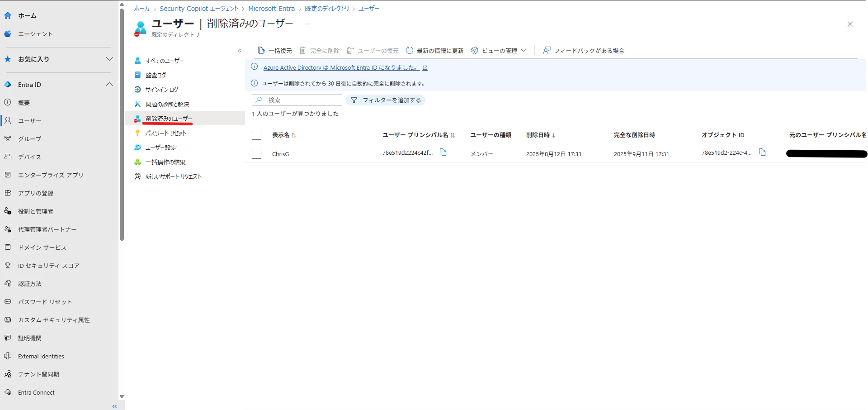The width and height of the screenshot is (868, 410).
Task: Open ユーザー設定 in the resource menu
Action: pos(161,148)
